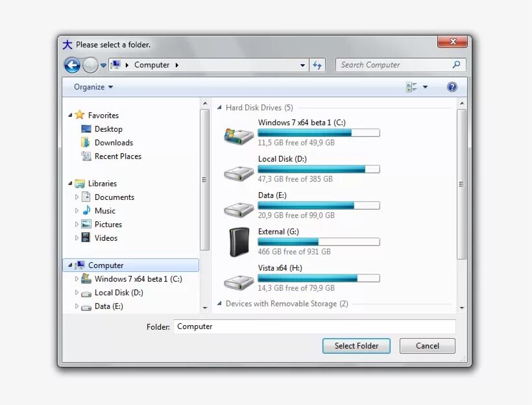The image size is (532, 405).
Task: Open the Organize menu
Action: tap(93, 87)
